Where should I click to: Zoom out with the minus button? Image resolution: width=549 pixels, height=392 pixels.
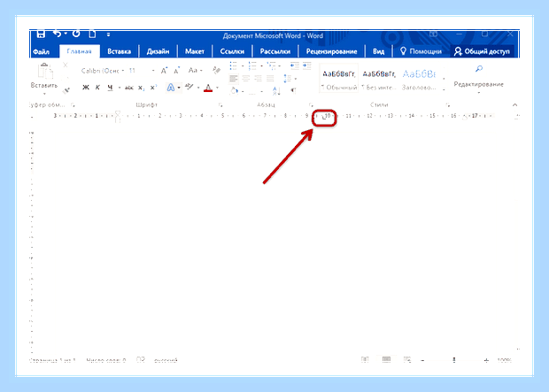click(x=423, y=360)
